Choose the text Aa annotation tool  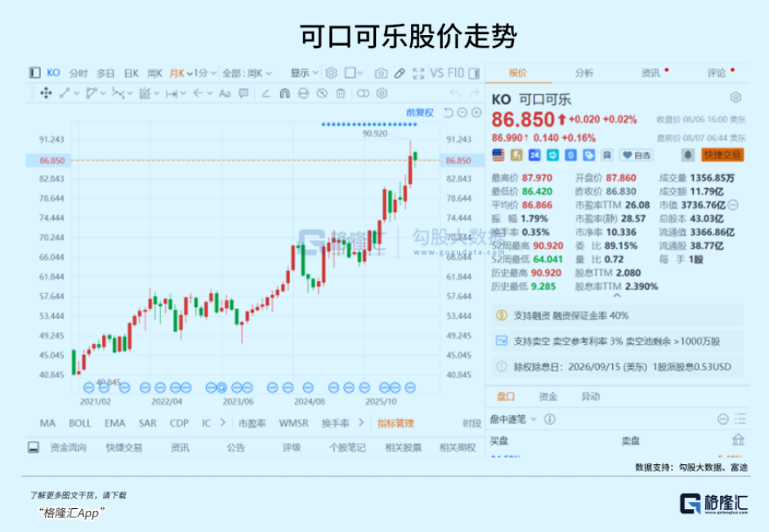click(x=225, y=93)
